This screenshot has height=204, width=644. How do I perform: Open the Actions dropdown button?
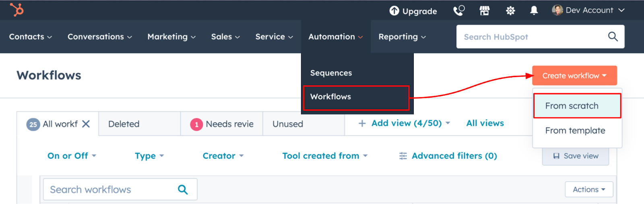pyautogui.click(x=589, y=190)
